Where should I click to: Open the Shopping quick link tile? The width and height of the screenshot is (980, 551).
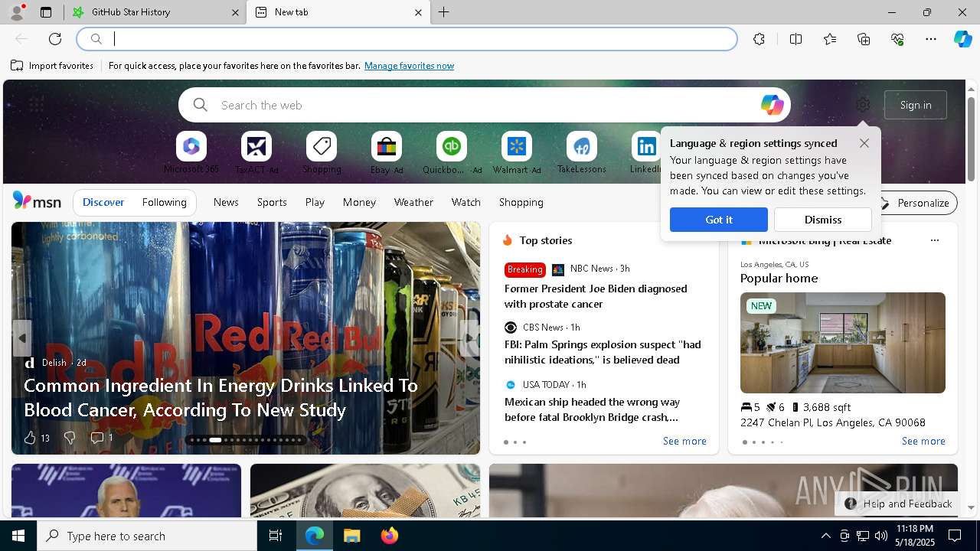(x=322, y=153)
